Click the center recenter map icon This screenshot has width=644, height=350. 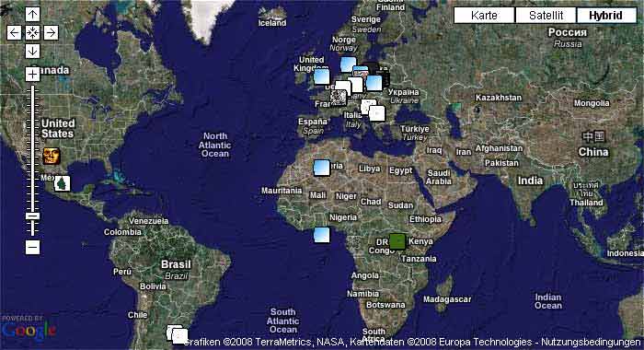32,33
